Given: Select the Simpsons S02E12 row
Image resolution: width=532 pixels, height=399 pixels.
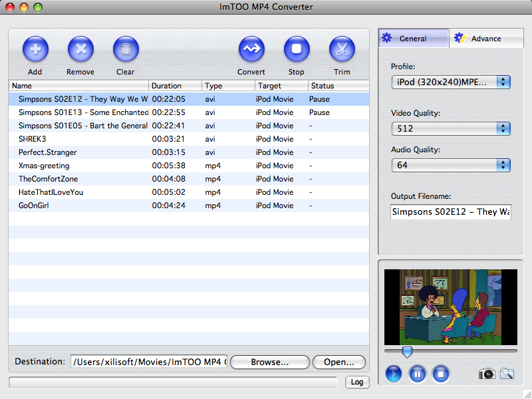Looking at the screenshot, I should click(189, 99).
